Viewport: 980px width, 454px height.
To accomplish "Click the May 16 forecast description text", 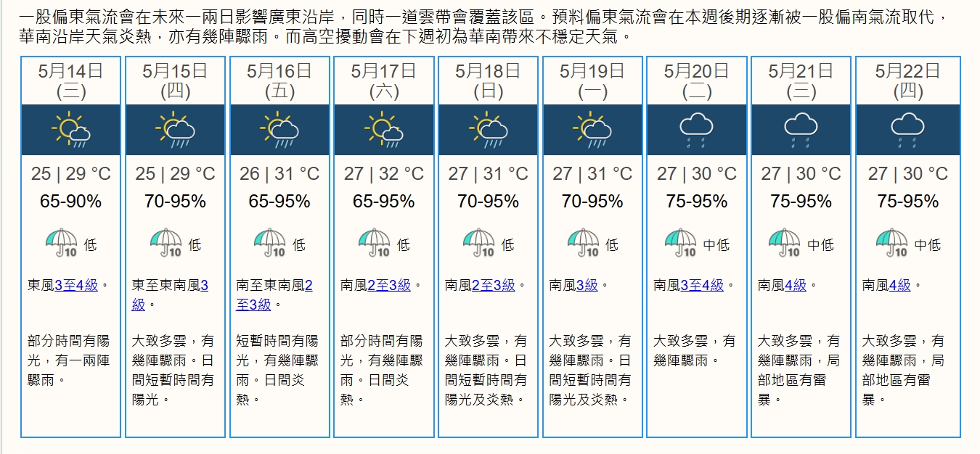I will coord(277,369).
